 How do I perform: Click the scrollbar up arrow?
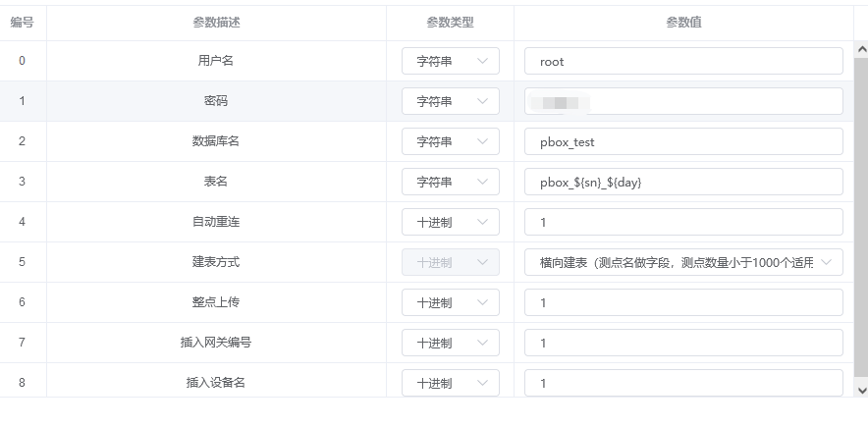pyautogui.click(x=861, y=49)
